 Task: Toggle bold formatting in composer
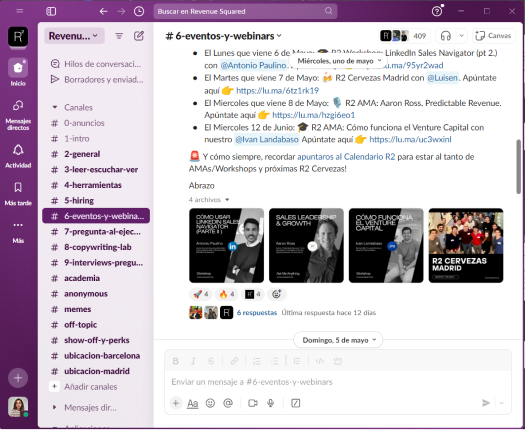[175, 361]
